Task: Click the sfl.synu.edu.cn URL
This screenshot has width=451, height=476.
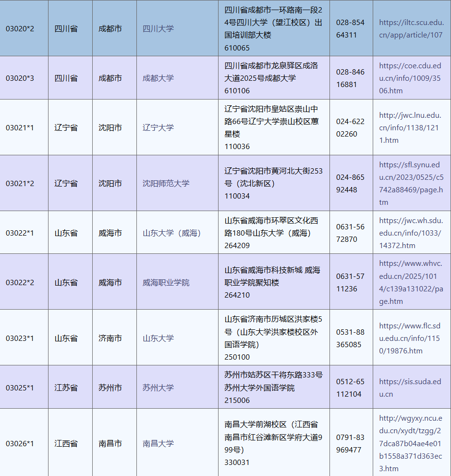Action: pos(411,183)
